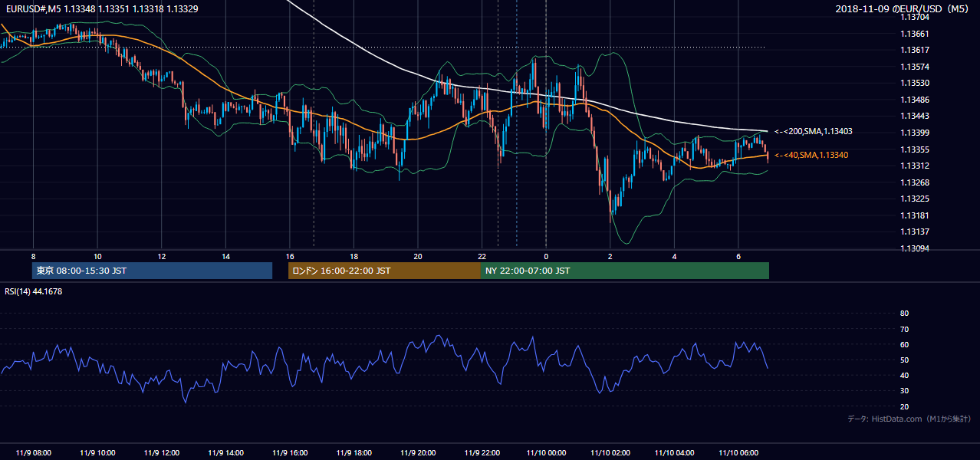The image size is (980, 460).
Task: Click price level 1.13181 on price axis
Action: 914,216
